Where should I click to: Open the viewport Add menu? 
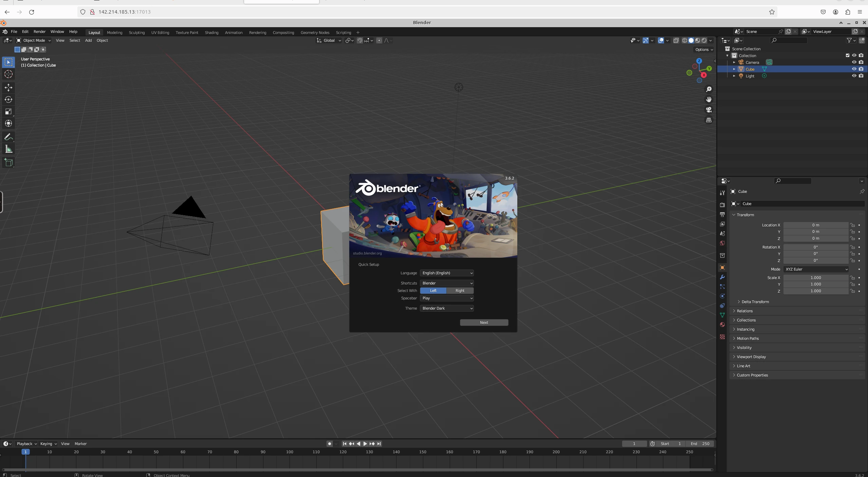pos(88,40)
